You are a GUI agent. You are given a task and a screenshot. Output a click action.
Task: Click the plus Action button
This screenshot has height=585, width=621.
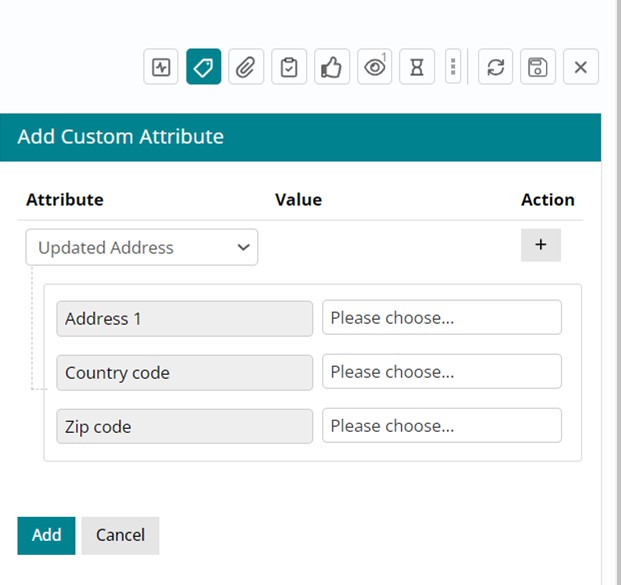[x=541, y=245]
